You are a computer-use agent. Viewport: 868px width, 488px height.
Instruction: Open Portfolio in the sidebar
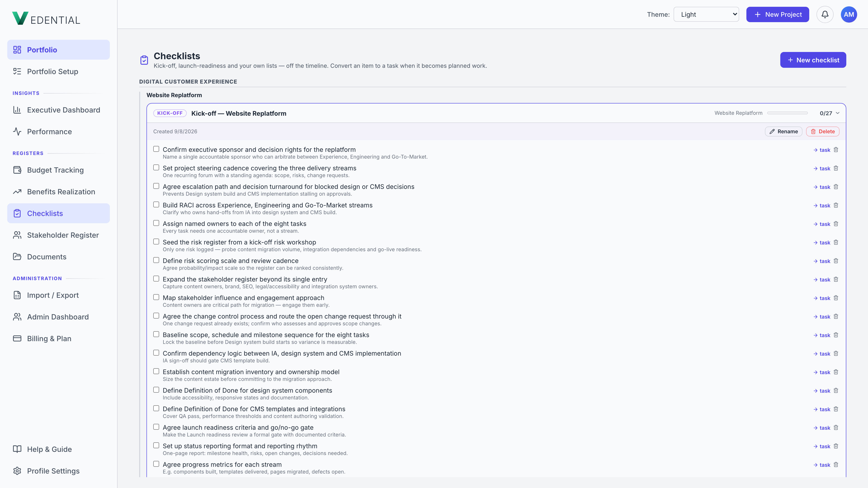pos(59,50)
